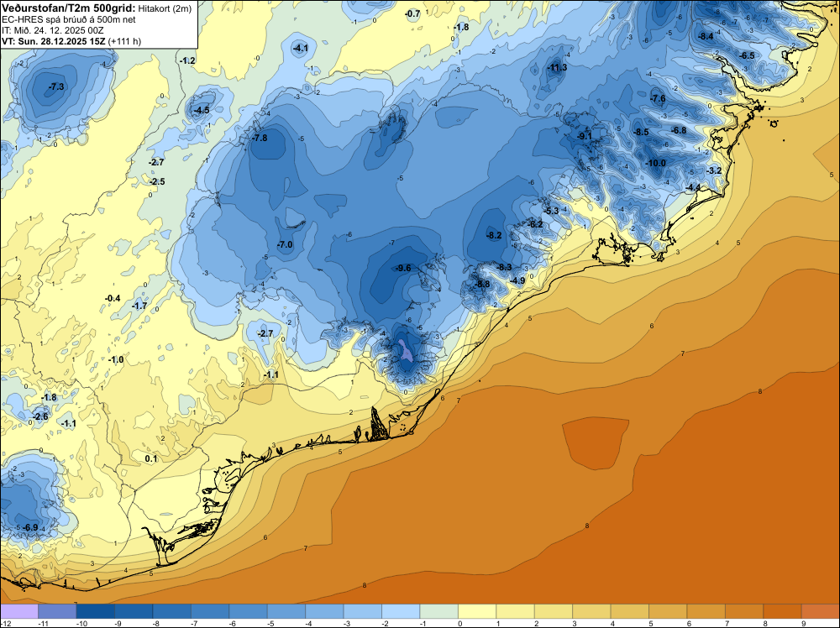Select the 'EC-HRES spá brúuð á 500m net' line
Viewport: 840px width, 628px height.
(x=69, y=20)
